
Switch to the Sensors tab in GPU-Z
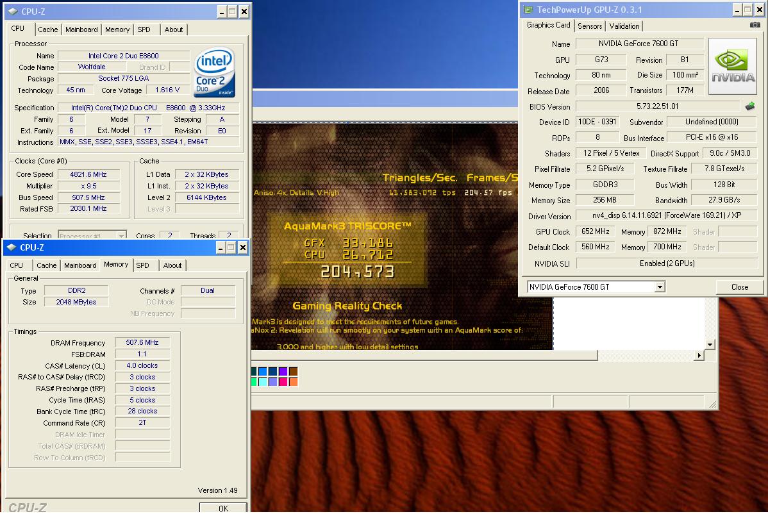pyautogui.click(x=590, y=26)
